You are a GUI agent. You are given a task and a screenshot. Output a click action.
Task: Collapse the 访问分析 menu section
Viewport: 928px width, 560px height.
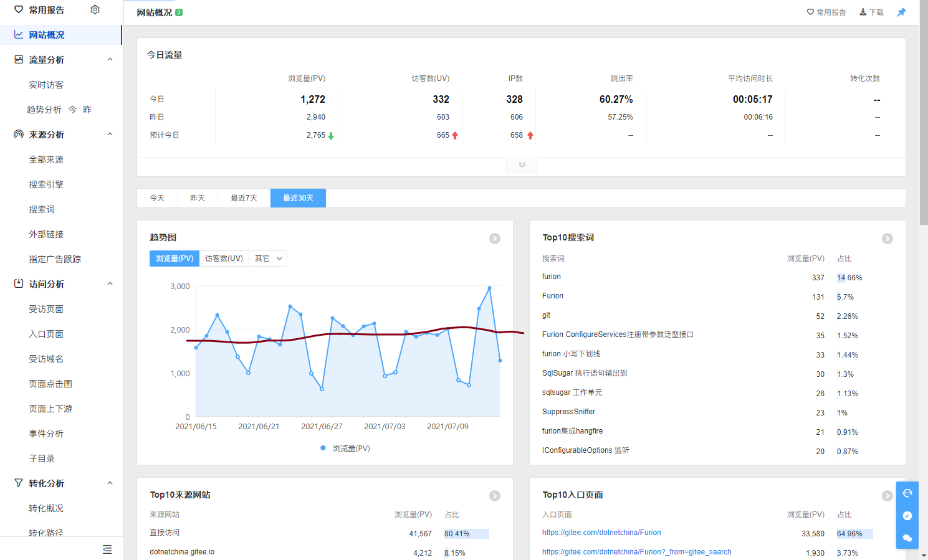pos(110,284)
